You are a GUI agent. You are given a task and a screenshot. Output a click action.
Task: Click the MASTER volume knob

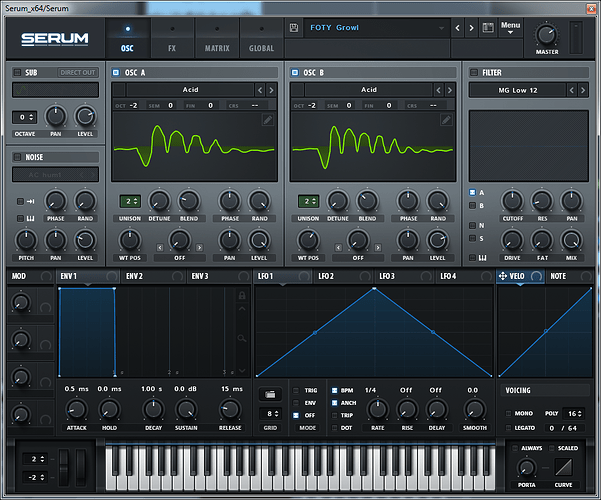(546, 35)
